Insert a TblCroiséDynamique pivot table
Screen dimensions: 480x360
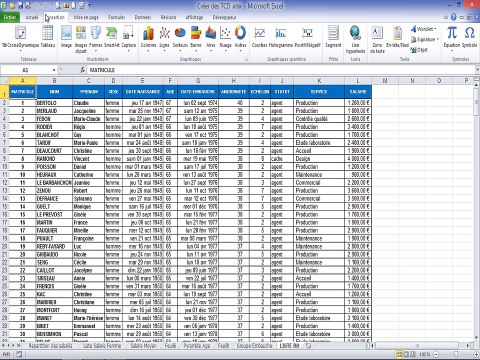[21, 37]
